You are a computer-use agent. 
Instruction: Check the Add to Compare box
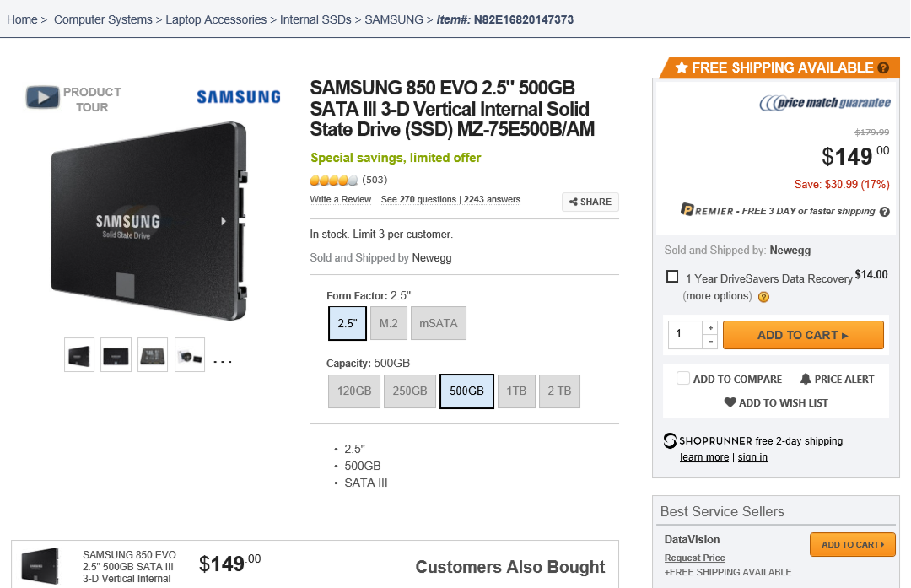point(683,379)
